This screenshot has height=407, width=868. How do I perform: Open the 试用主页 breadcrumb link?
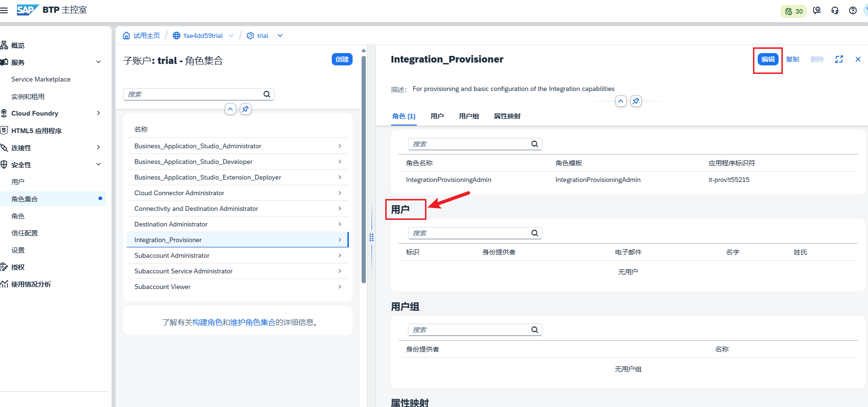pos(147,36)
